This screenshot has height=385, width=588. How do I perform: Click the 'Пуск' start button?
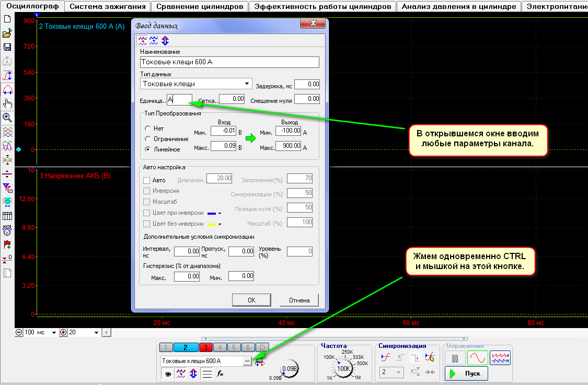pos(467,374)
